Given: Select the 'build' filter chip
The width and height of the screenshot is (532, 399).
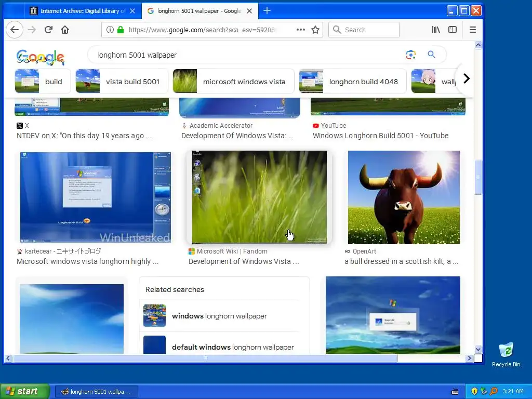Looking at the screenshot, I should 43,82.
